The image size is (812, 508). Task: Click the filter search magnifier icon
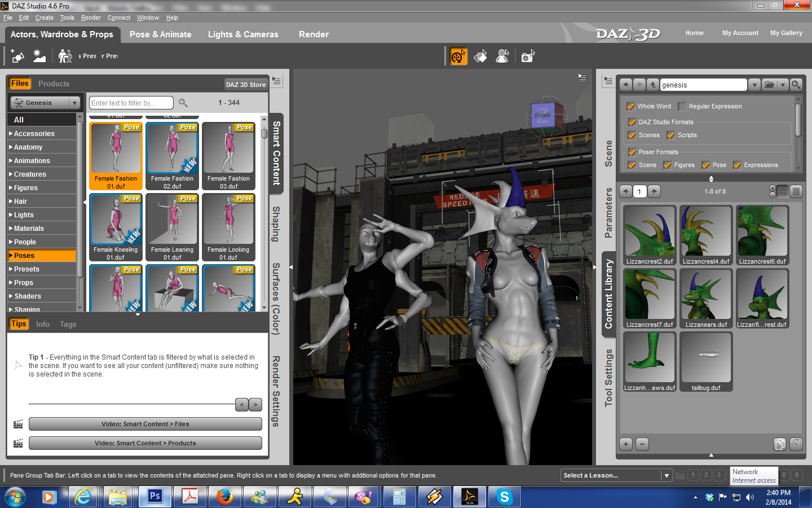[x=183, y=103]
